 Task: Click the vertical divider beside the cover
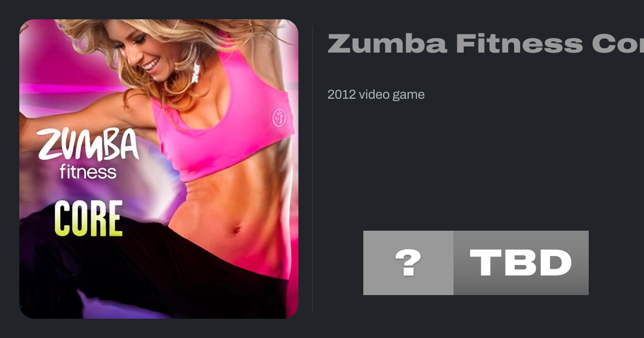313,169
